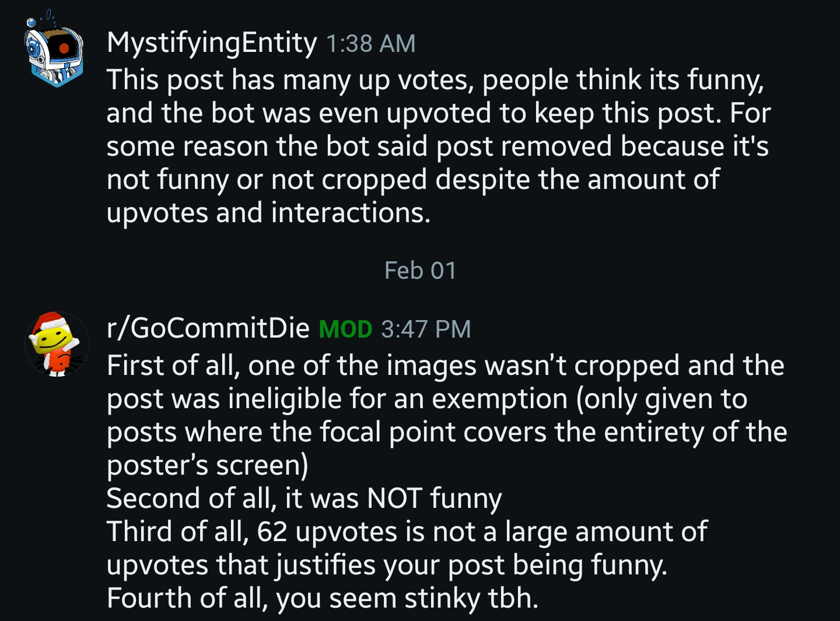
Task: Select the Feb 01 date separator
Action: pos(420,271)
